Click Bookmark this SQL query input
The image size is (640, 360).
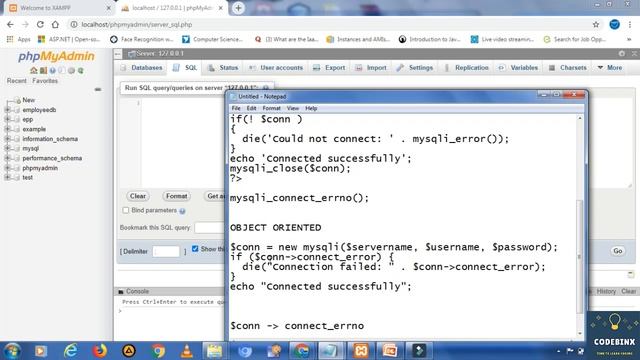[209, 228]
